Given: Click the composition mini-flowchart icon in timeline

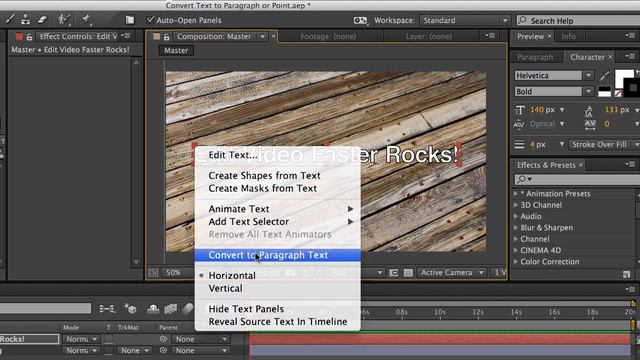Looking at the screenshot, I should coord(107,309).
